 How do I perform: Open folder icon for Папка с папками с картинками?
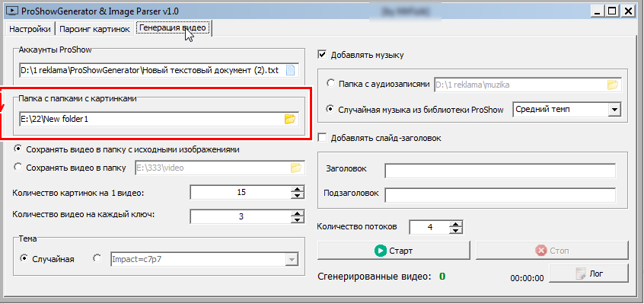[x=290, y=120]
